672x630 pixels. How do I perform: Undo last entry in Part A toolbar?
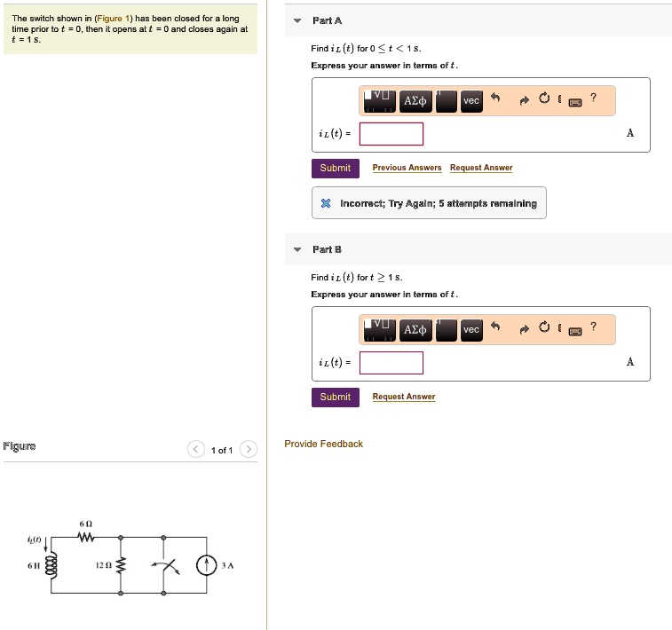[495, 98]
